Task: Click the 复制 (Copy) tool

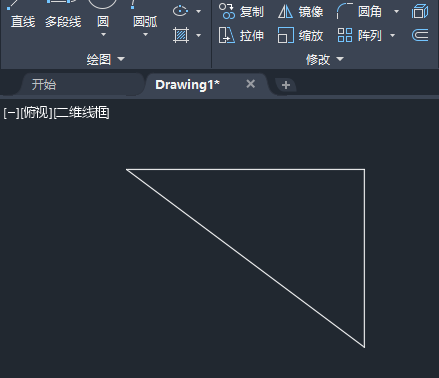Action: (x=241, y=12)
